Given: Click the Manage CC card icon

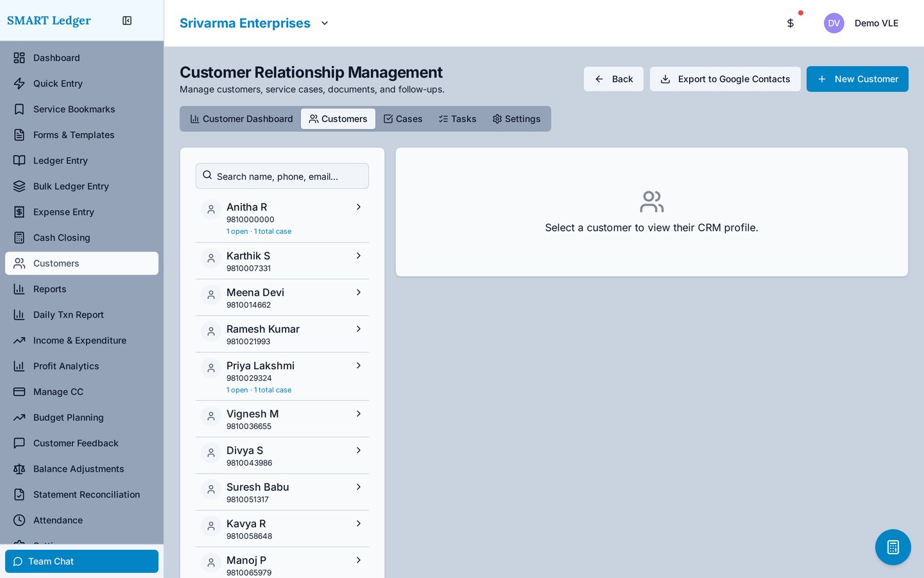Looking at the screenshot, I should [19, 392].
